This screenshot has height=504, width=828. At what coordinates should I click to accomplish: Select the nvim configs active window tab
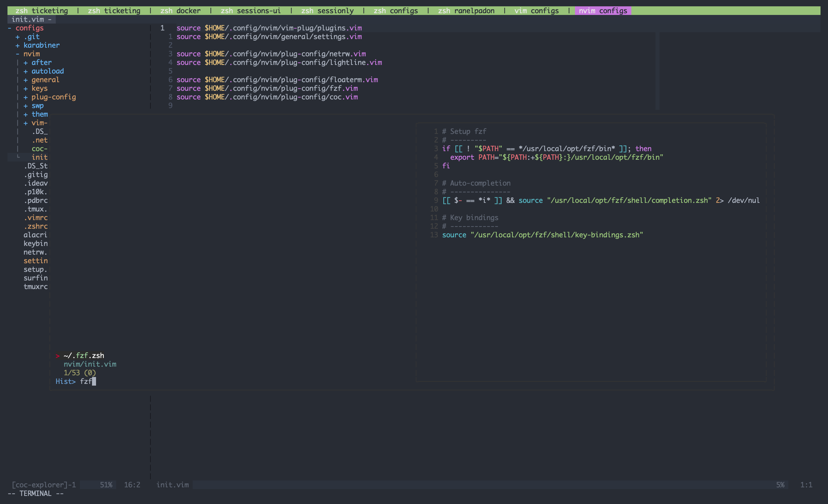point(603,11)
